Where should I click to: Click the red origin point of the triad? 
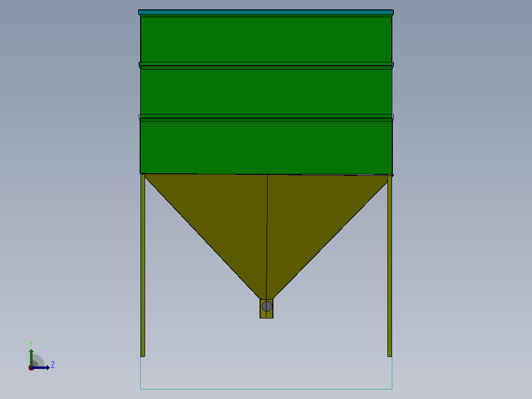pyautogui.click(x=31, y=368)
